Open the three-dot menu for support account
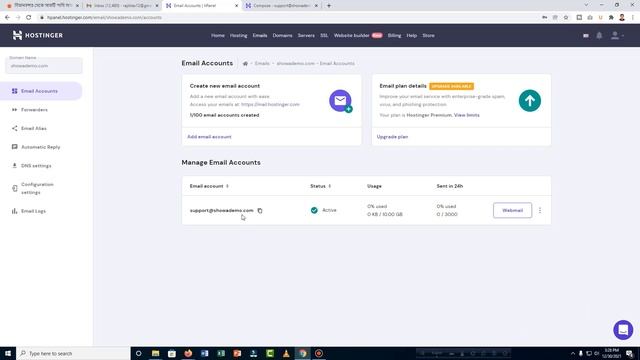 click(x=540, y=210)
